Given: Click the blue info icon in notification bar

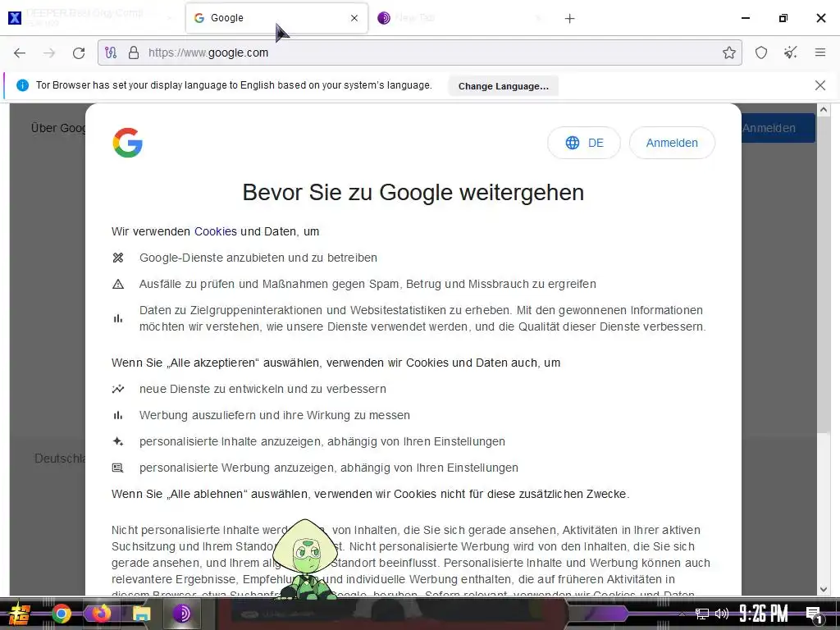Looking at the screenshot, I should [x=22, y=85].
